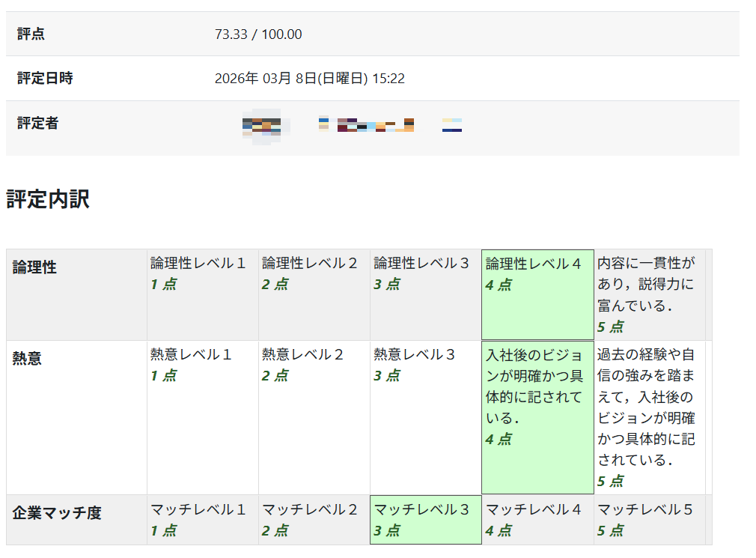
Task: Pick マッチレベル４ worth 4 points
Action: [537, 520]
